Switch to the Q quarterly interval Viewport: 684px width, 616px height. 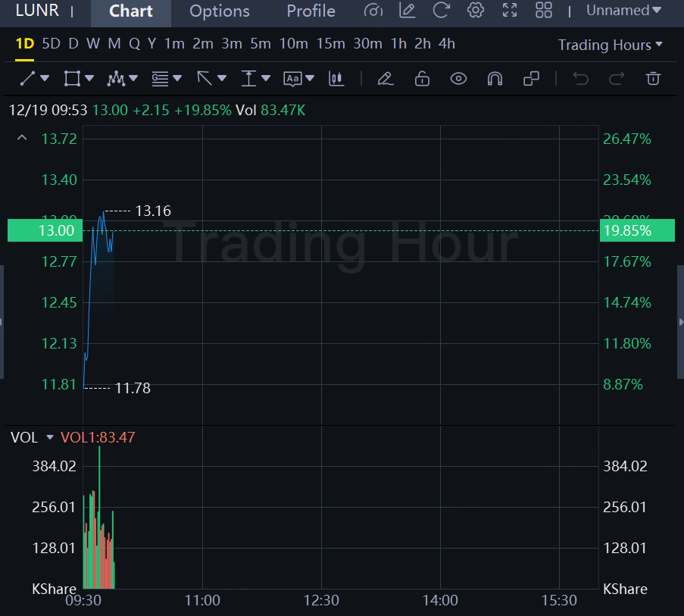(134, 44)
